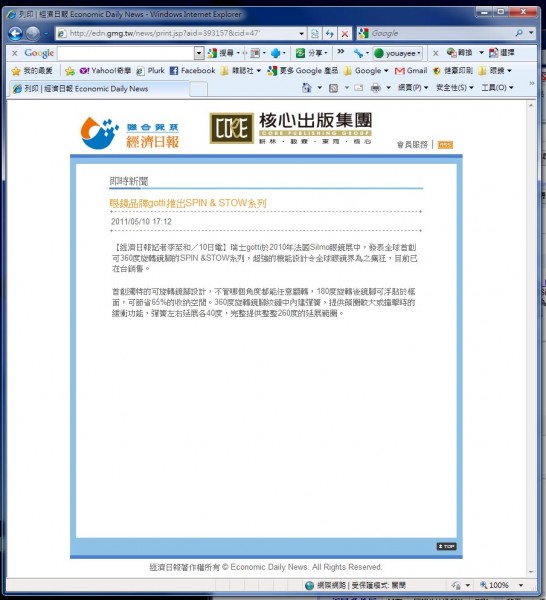The image size is (546, 600).
Task: Click the page vertical scrollbar down arrow
Action: click(531, 572)
